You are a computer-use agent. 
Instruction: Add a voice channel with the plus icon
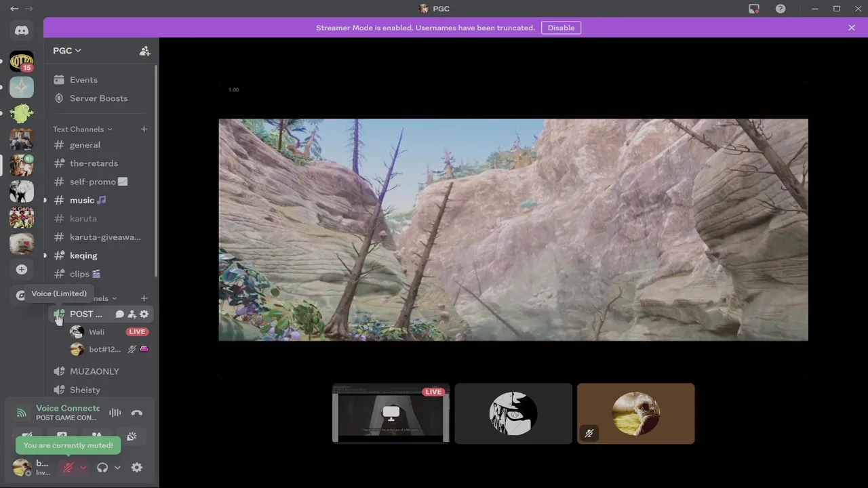144,298
